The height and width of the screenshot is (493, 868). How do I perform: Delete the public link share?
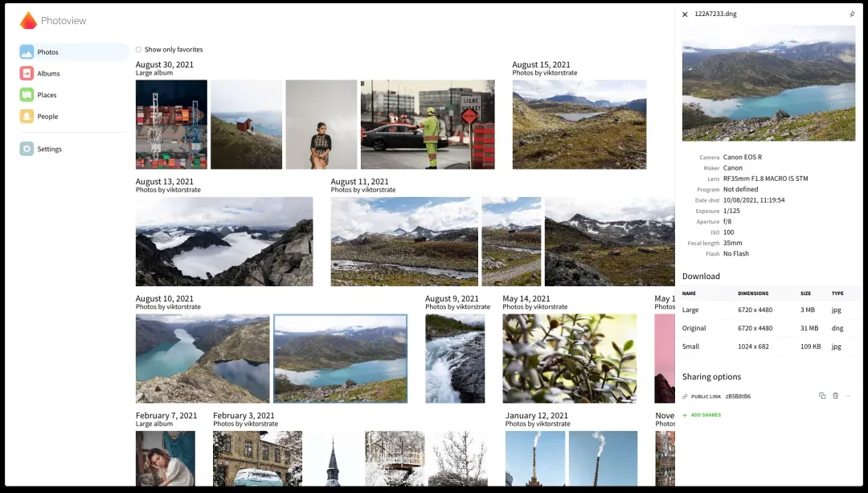point(835,396)
